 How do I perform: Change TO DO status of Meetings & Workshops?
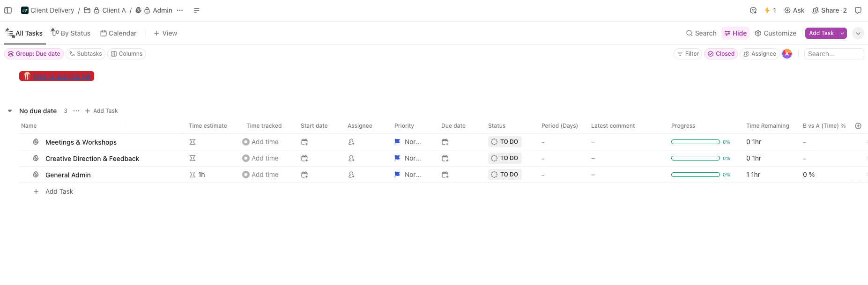[504, 142]
